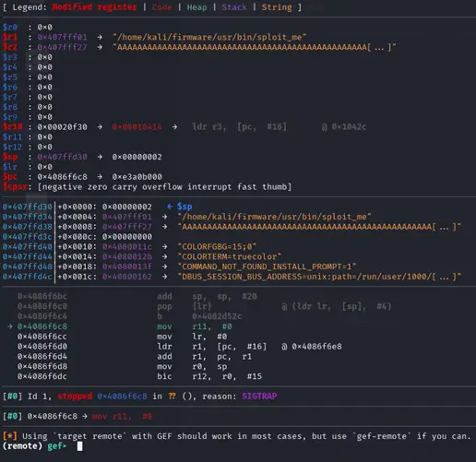Click 'Modified register' in the legend
This screenshot has height=462, width=476.
pos(94,7)
